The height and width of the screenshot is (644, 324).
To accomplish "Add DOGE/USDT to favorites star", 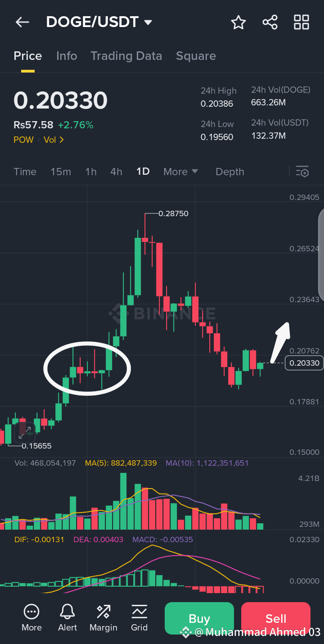I will tap(238, 22).
